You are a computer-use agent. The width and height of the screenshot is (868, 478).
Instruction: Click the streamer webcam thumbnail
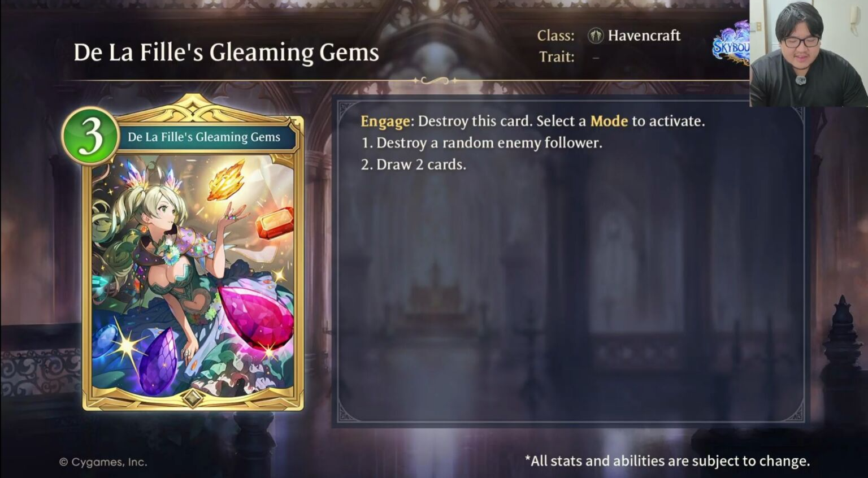(x=809, y=53)
